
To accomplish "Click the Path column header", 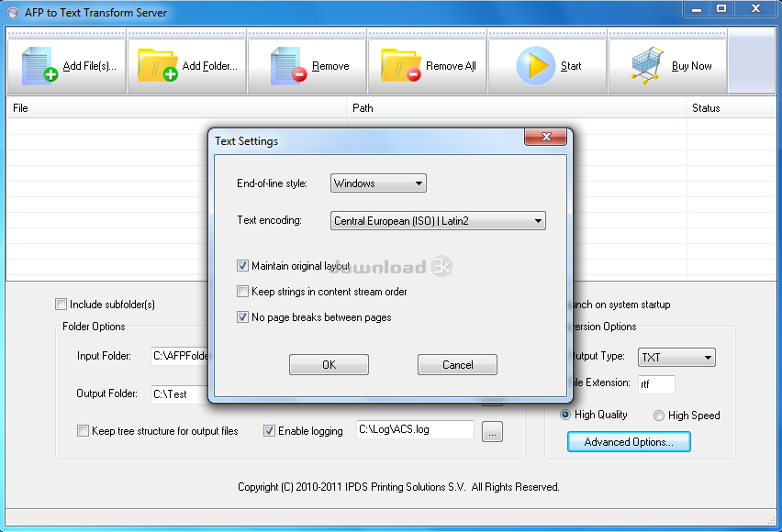I will (x=517, y=107).
